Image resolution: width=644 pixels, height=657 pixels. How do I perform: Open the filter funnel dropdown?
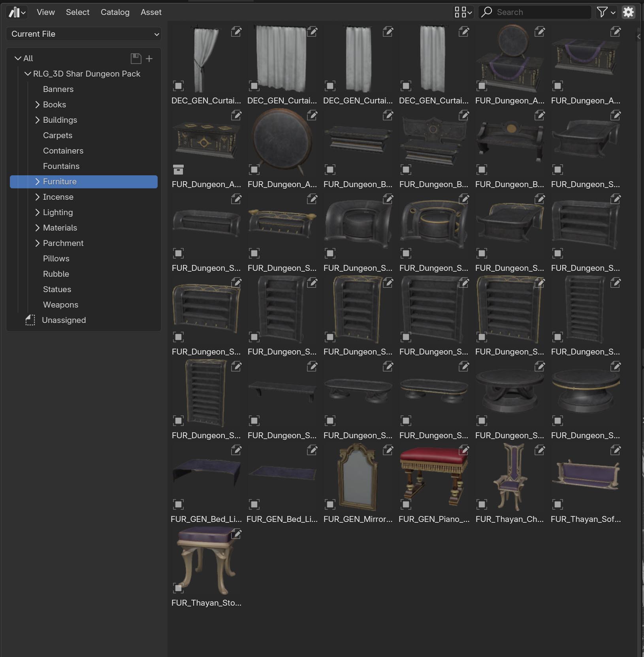606,12
